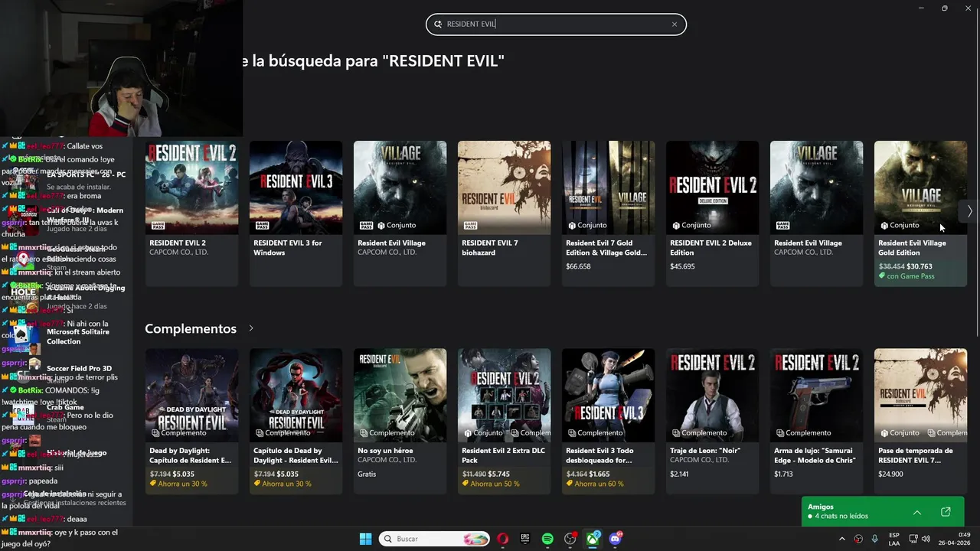Open the free 'No soy un héroe' add-on
The height and width of the screenshot is (551, 980).
400,421
